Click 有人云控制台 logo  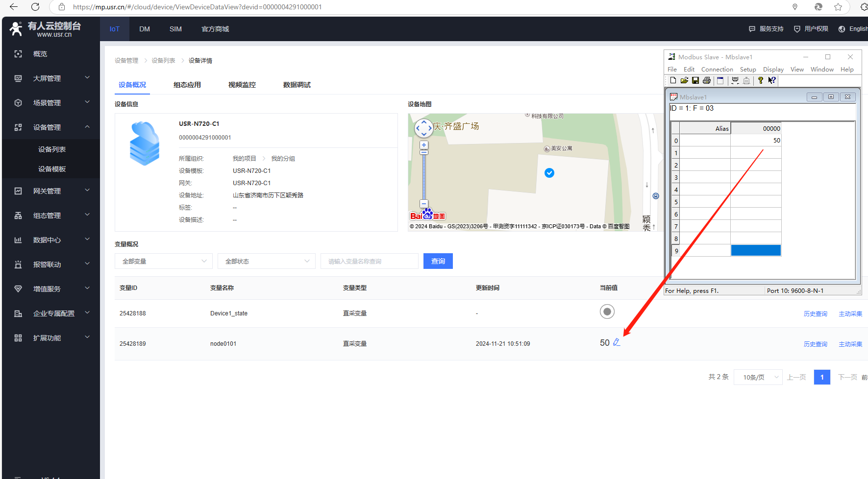pyautogui.click(x=45, y=29)
